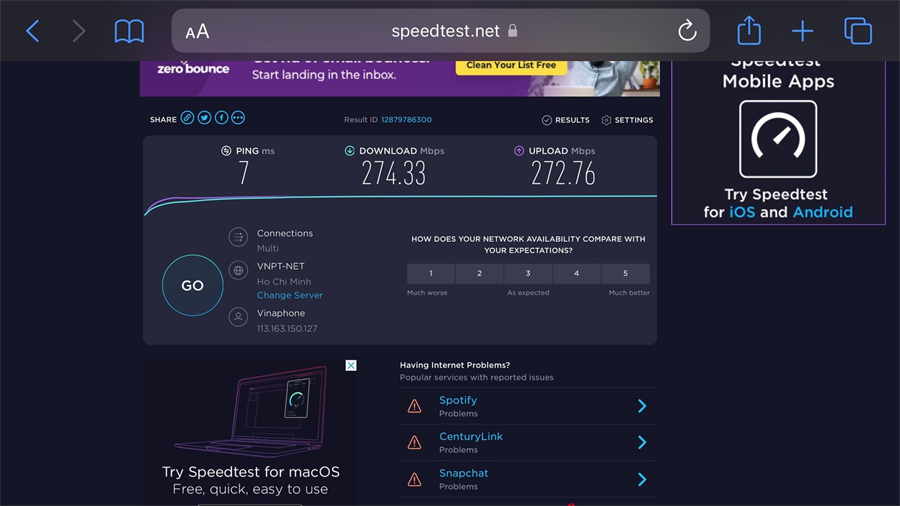Viewport: 900px width, 506px height.
Task: Open more share options ellipsis icon
Action: pyautogui.click(x=238, y=118)
